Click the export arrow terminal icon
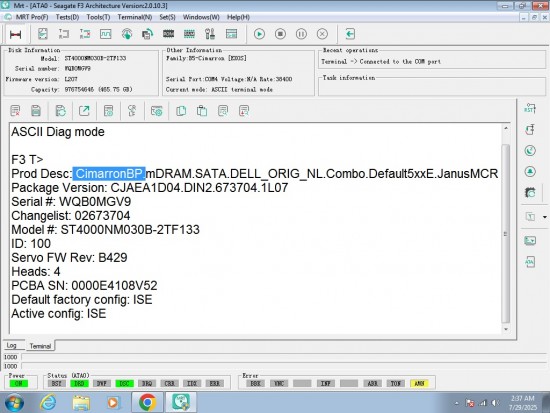 click(x=84, y=111)
